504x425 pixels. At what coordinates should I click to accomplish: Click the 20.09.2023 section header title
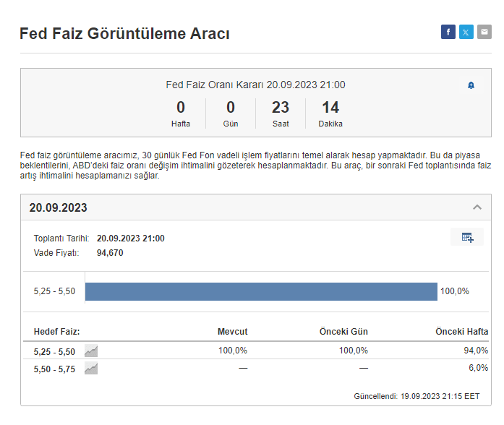58,207
